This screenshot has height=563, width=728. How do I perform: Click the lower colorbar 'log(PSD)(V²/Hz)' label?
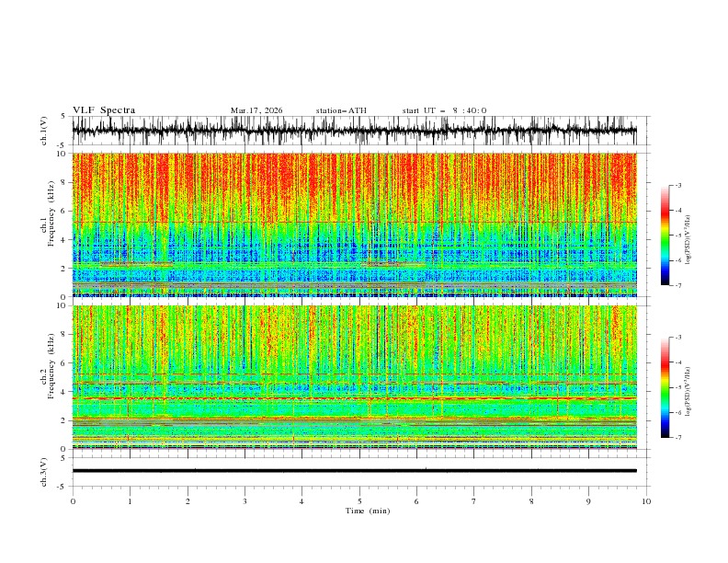(x=688, y=391)
